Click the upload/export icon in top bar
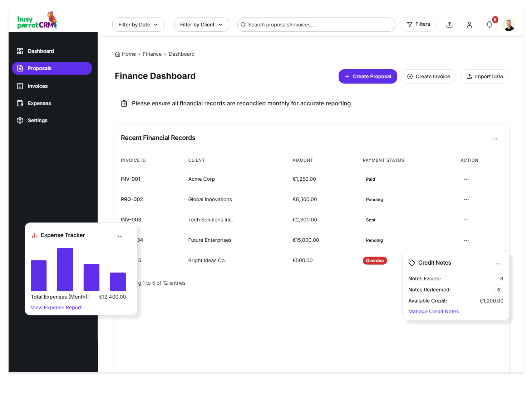This screenshot has height=395, width=532. click(x=449, y=25)
